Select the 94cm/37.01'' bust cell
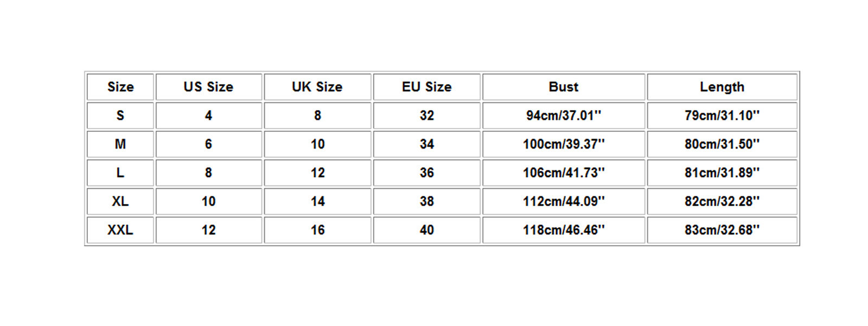Screen dimensions: 868x326 (x=564, y=116)
